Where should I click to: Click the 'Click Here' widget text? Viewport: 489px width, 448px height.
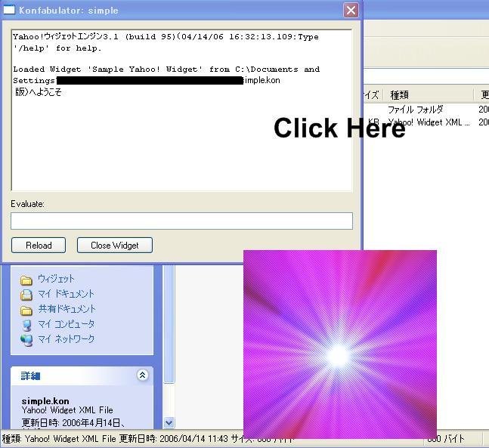click(339, 128)
